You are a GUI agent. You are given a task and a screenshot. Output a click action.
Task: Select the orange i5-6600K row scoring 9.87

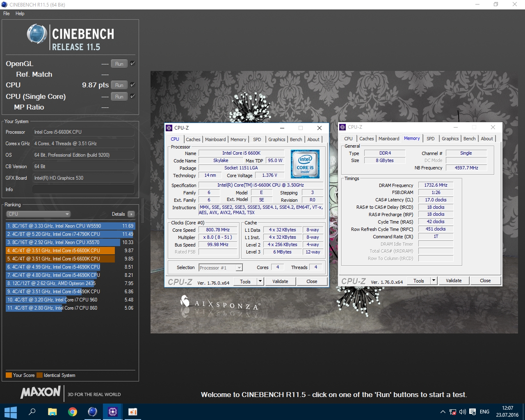point(70,251)
